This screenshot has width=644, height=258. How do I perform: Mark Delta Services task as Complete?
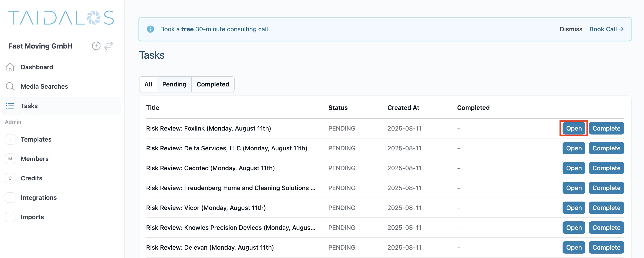click(x=606, y=148)
